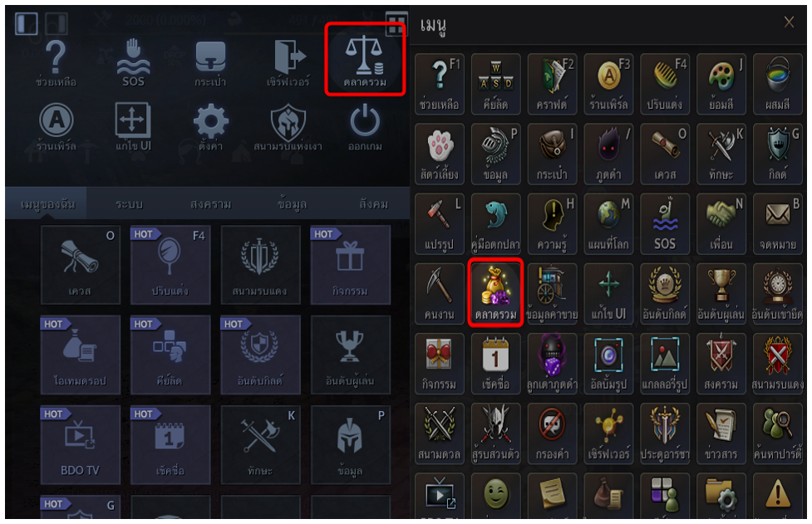This screenshot has width=812, height=524.
Task: Toggle the right-panel layout icon
Action: (57, 23)
